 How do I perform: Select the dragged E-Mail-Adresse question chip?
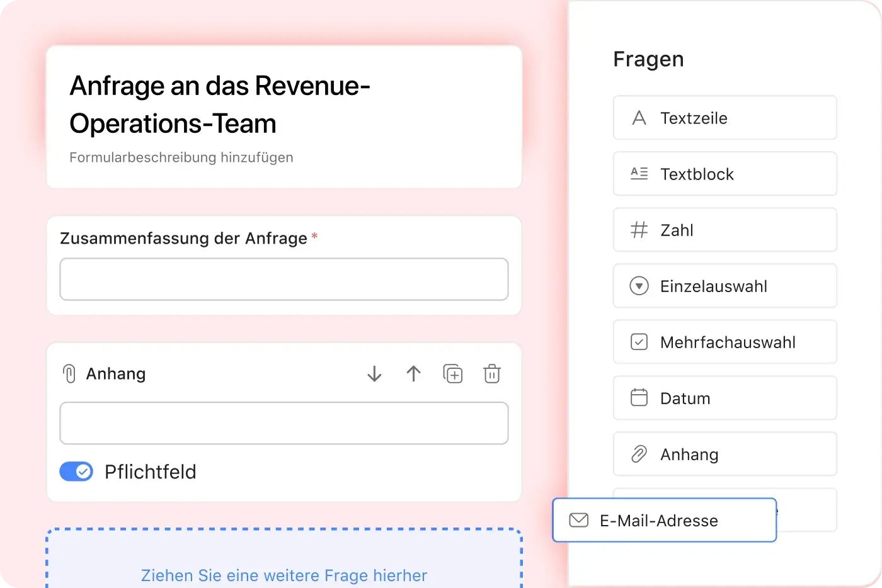pos(665,520)
